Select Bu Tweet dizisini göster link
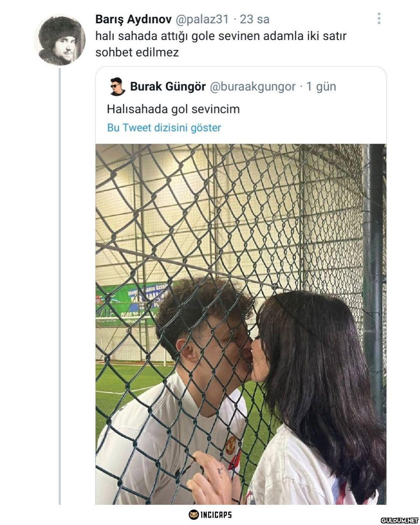Viewport: 420px width, 525px height. point(164,128)
